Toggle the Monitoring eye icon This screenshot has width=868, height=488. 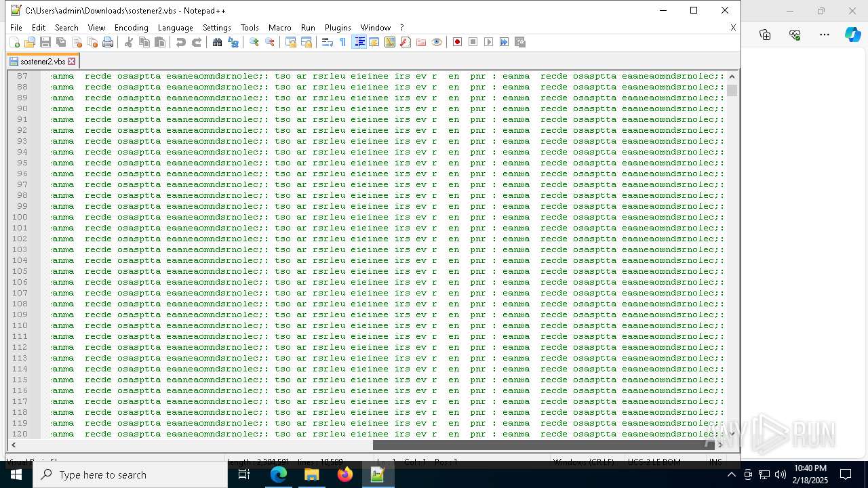(x=437, y=42)
